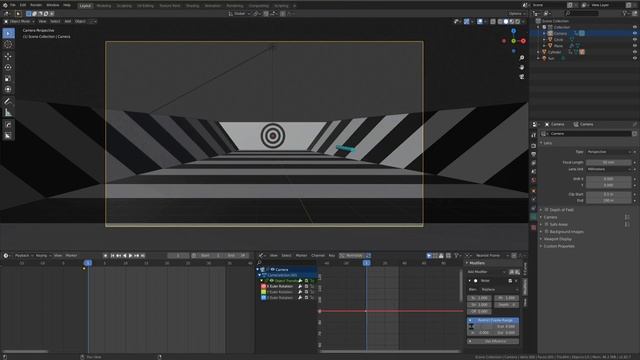Open the Blend Replace dropdown
640x360 pixels.
tap(499, 289)
